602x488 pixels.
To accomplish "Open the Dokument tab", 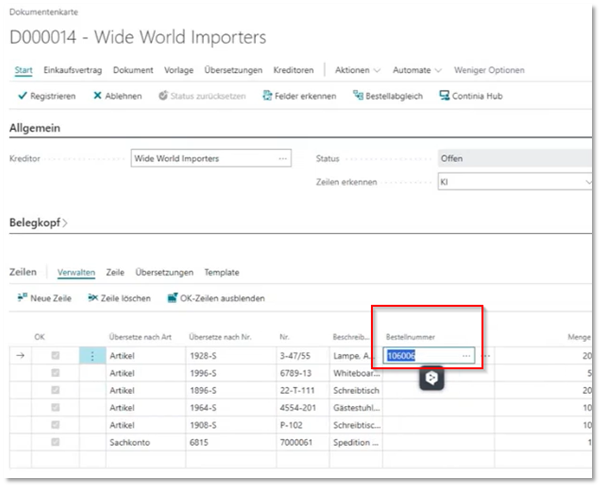I will [133, 70].
